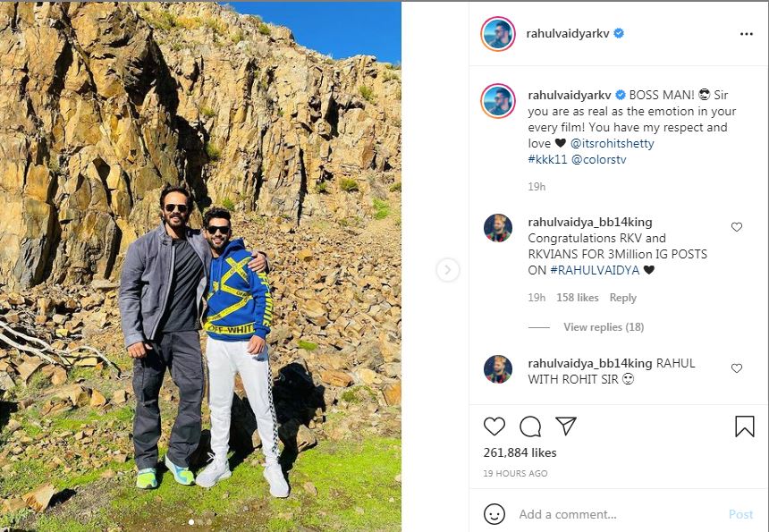Viewport: 769px width, 532px height.
Task: Go to next photo with arrow
Action: click(x=448, y=270)
